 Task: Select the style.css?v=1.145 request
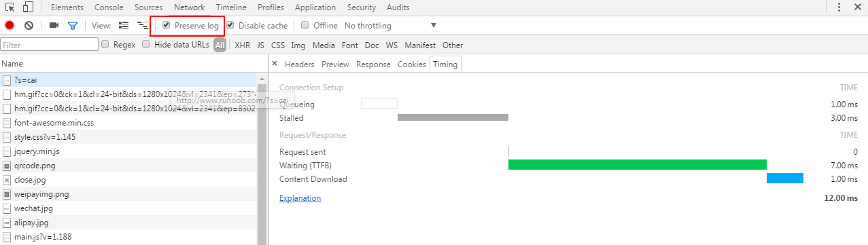click(x=128, y=137)
